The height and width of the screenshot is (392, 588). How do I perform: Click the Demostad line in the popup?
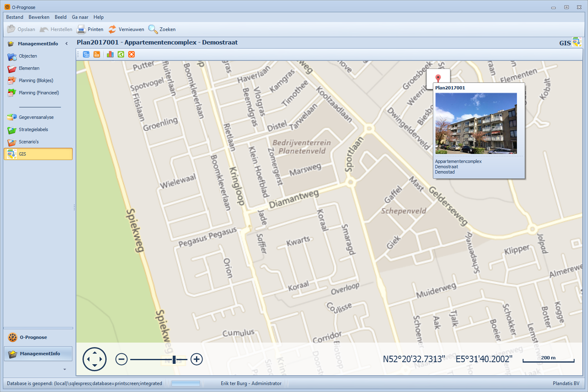point(445,172)
